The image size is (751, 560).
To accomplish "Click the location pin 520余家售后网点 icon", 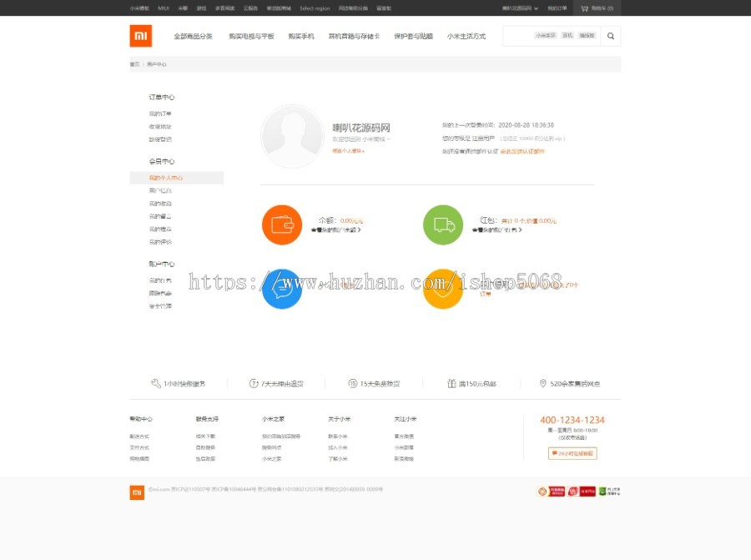I will [542, 383].
